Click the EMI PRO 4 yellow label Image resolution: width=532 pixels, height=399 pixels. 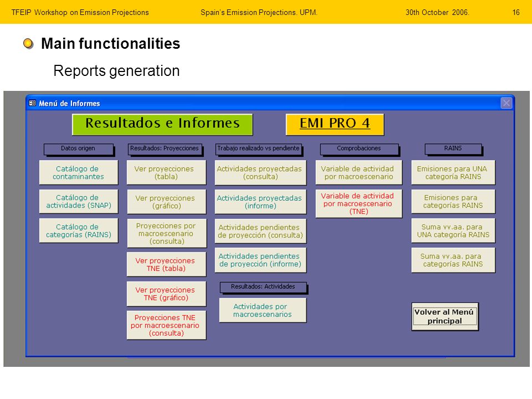click(x=335, y=124)
